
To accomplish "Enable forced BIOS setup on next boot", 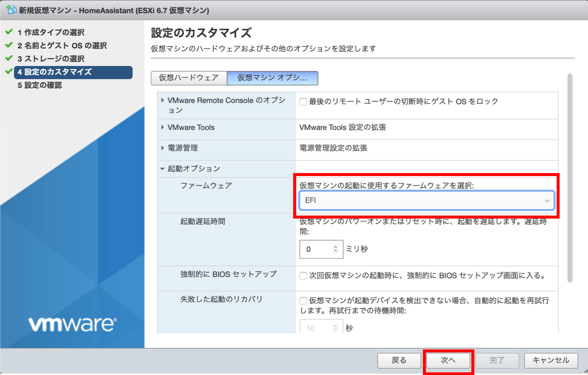I will coord(303,276).
